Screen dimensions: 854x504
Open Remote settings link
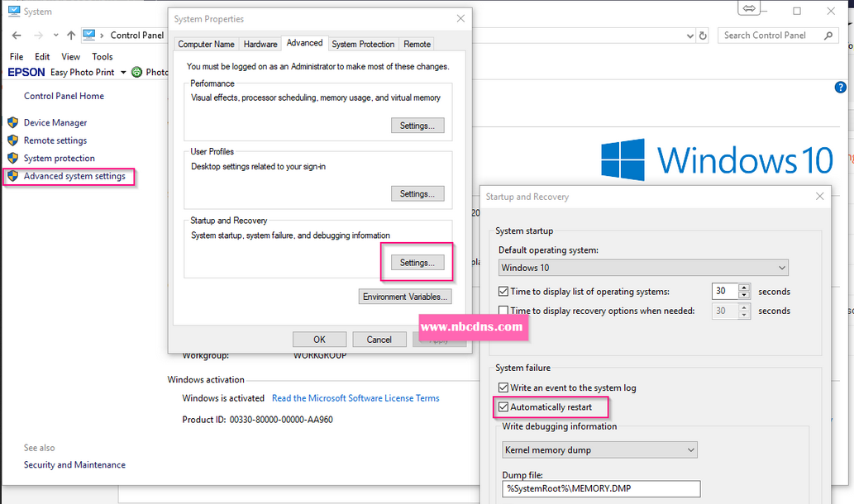pyautogui.click(x=55, y=140)
